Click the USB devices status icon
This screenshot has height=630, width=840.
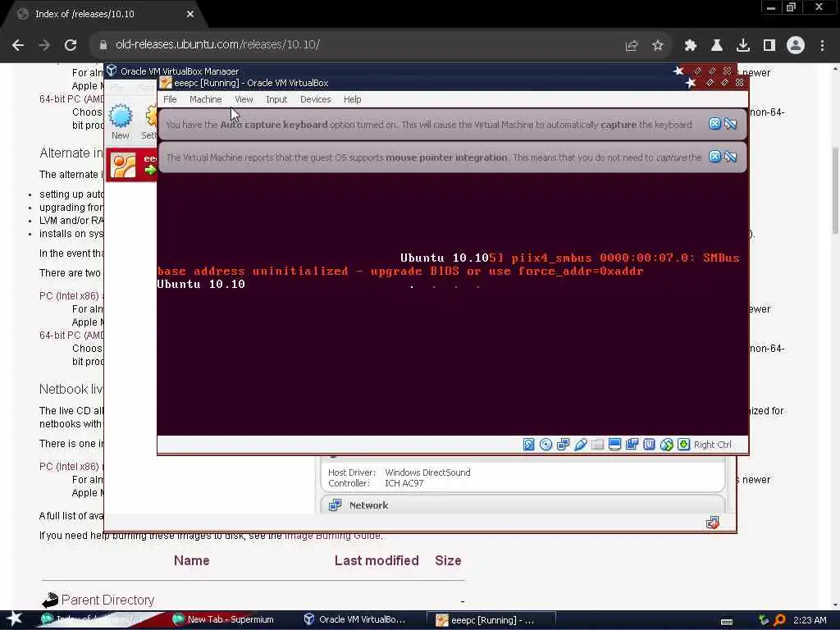pos(580,445)
